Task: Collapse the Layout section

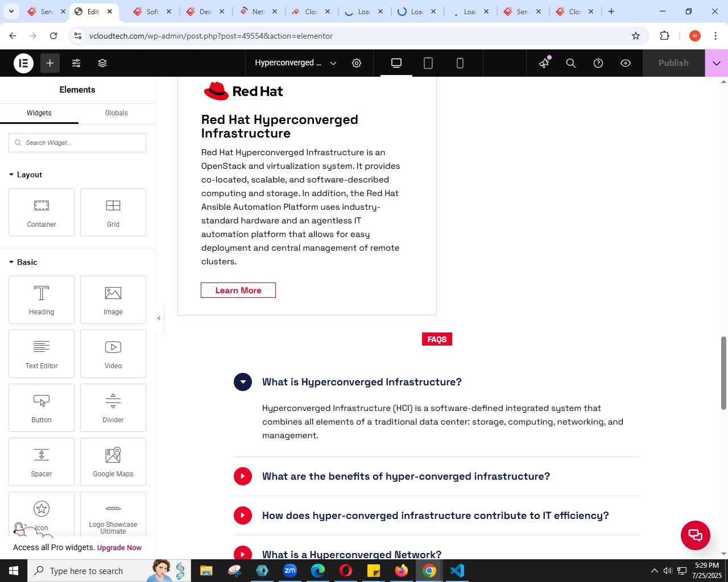Action: click(26, 174)
